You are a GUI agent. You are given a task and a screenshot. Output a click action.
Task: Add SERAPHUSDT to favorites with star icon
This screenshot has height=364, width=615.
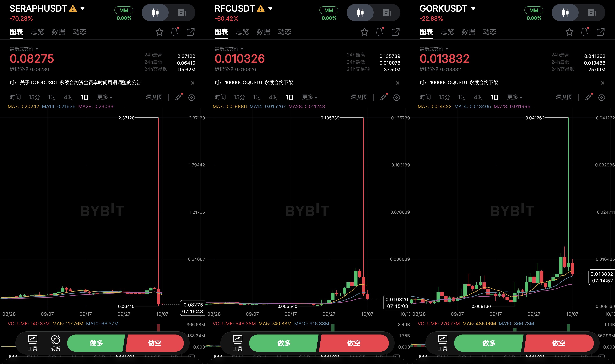click(159, 32)
